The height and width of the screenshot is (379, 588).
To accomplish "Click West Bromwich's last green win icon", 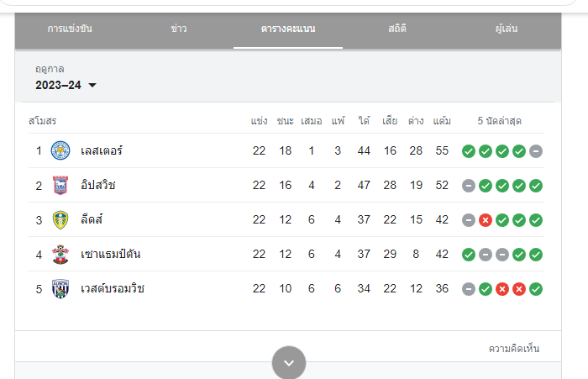I will pyautogui.click(x=536, y=289).
